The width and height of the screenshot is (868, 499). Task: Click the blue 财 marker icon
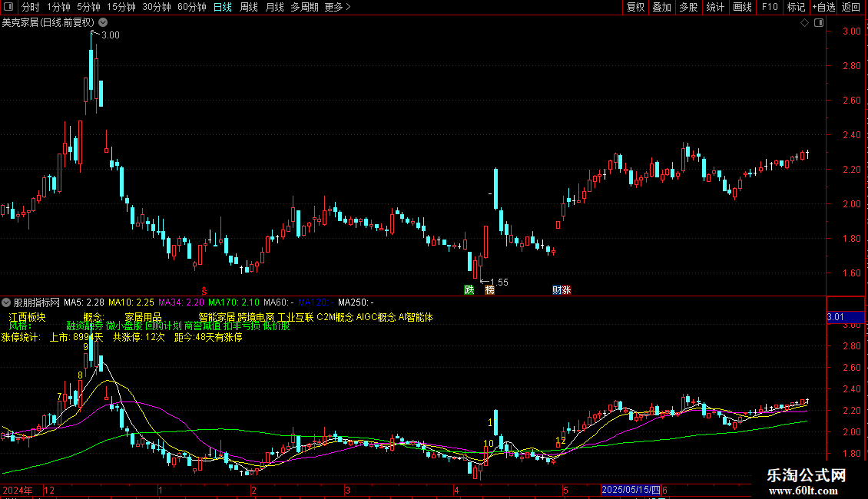556,290
